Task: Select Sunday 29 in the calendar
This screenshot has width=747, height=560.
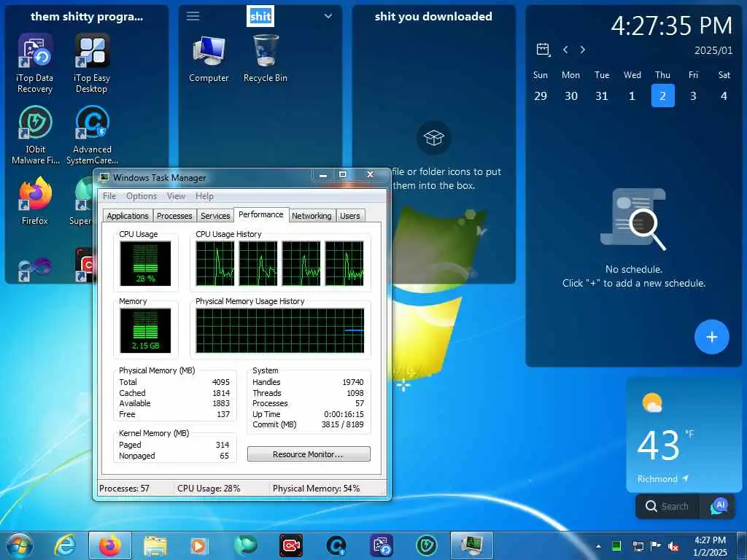Action: 541,96
